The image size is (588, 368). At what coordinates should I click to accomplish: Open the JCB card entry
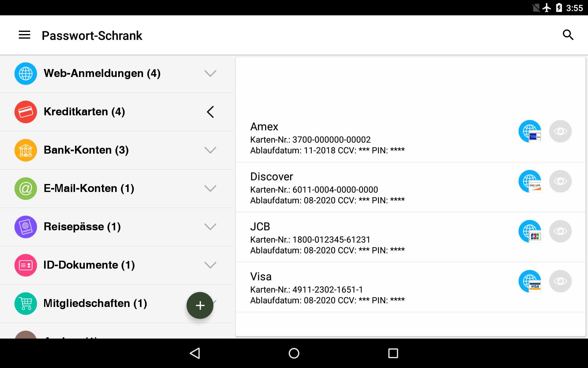[410, 237]
